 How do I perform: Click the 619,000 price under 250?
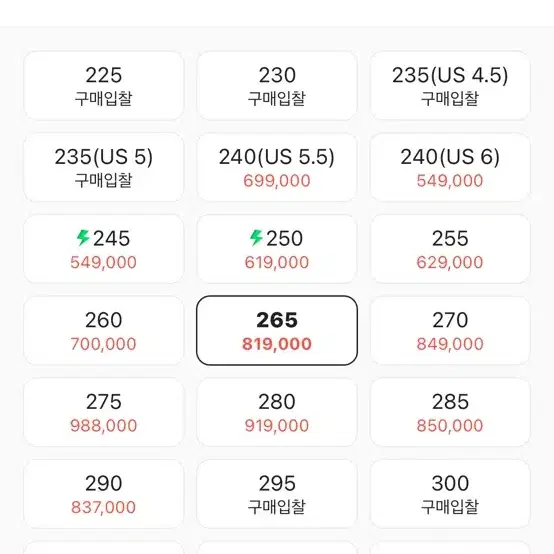(x=277, y=263)
